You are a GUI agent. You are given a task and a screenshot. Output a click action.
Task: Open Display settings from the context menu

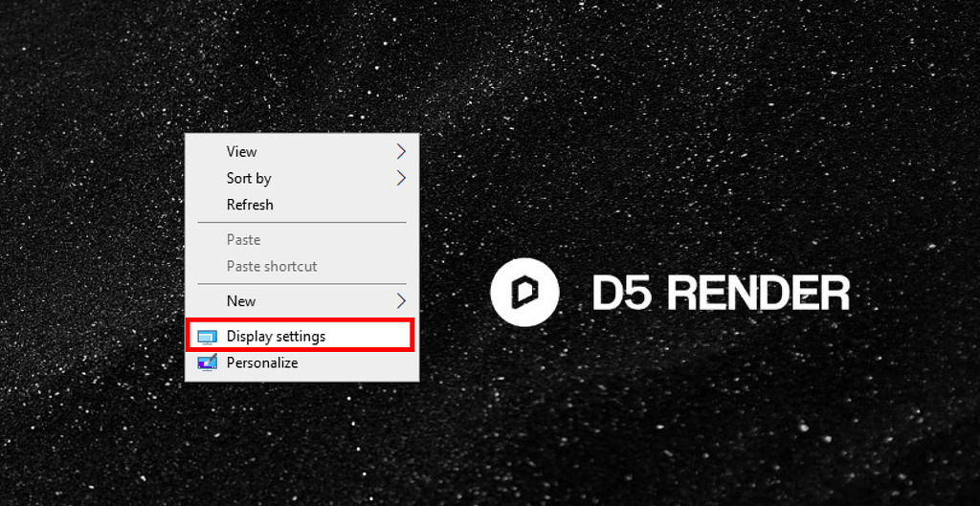[x=276, y=337]
